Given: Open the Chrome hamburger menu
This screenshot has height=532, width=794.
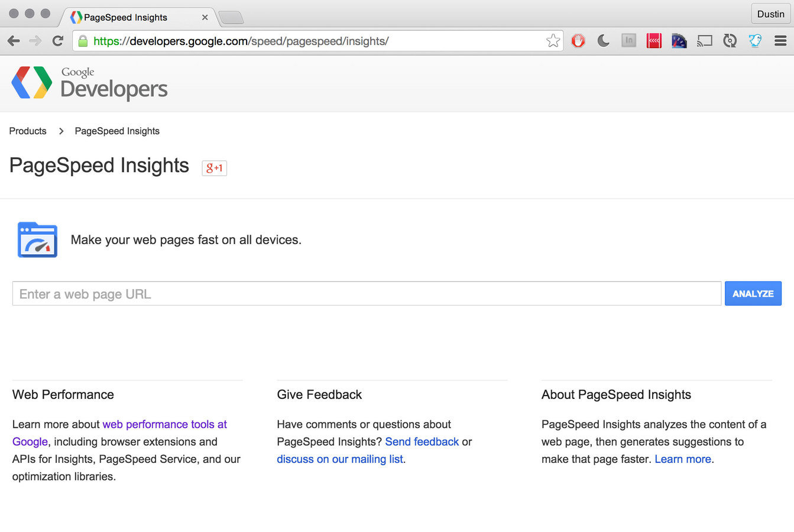Looking at the screenshot, I should point(780,41).
